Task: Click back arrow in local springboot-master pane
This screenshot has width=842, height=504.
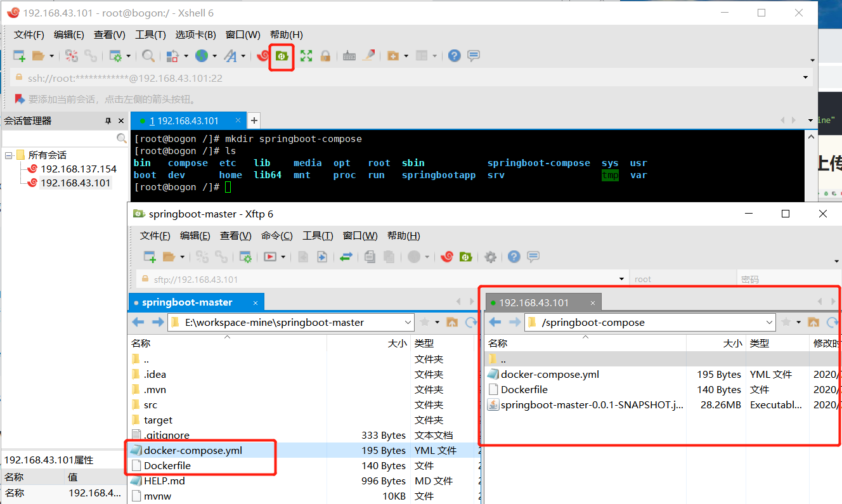Action: point(138,322)
